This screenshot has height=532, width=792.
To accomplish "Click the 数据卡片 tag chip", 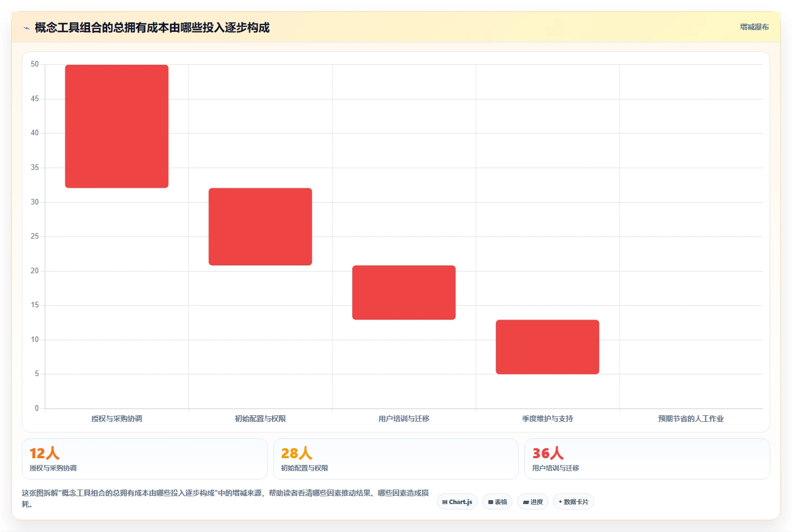I will click(573, 502).
